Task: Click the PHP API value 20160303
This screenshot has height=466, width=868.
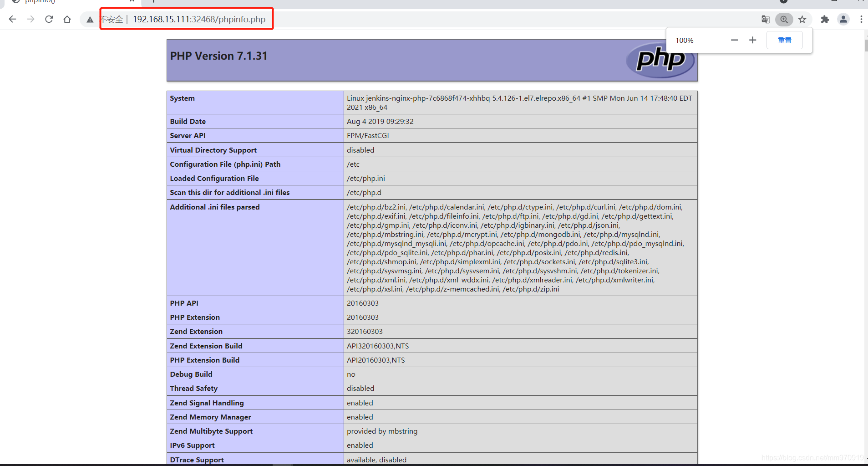Action: click(363, 303)
